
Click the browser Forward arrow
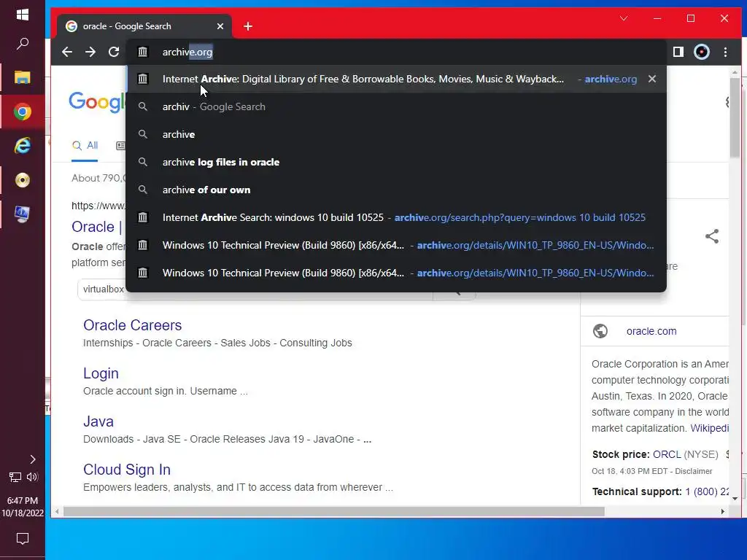click(x=90, y=52)
